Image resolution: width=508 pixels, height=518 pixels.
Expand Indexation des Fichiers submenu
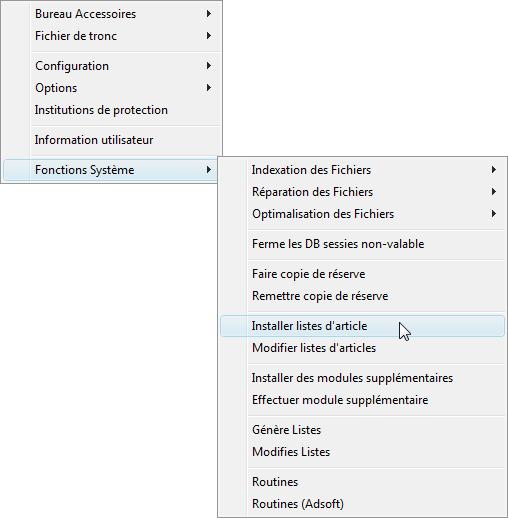362,170
